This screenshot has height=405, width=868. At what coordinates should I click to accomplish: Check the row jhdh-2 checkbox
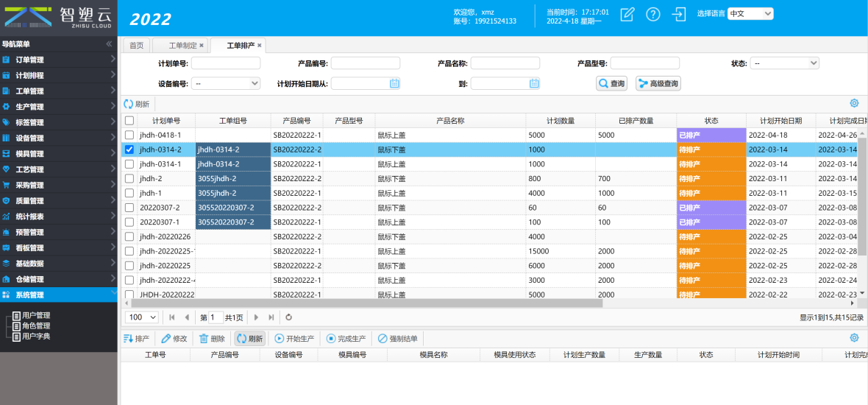click(x=129, y=178)
